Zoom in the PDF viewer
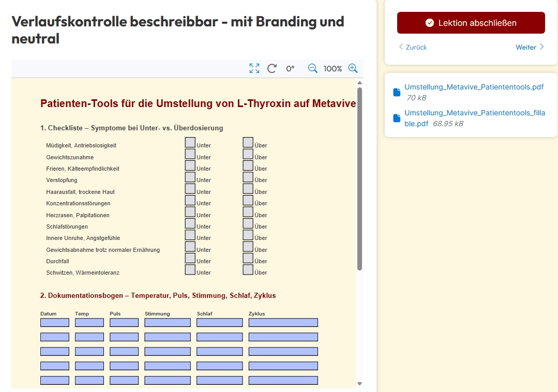 (353, 68)
